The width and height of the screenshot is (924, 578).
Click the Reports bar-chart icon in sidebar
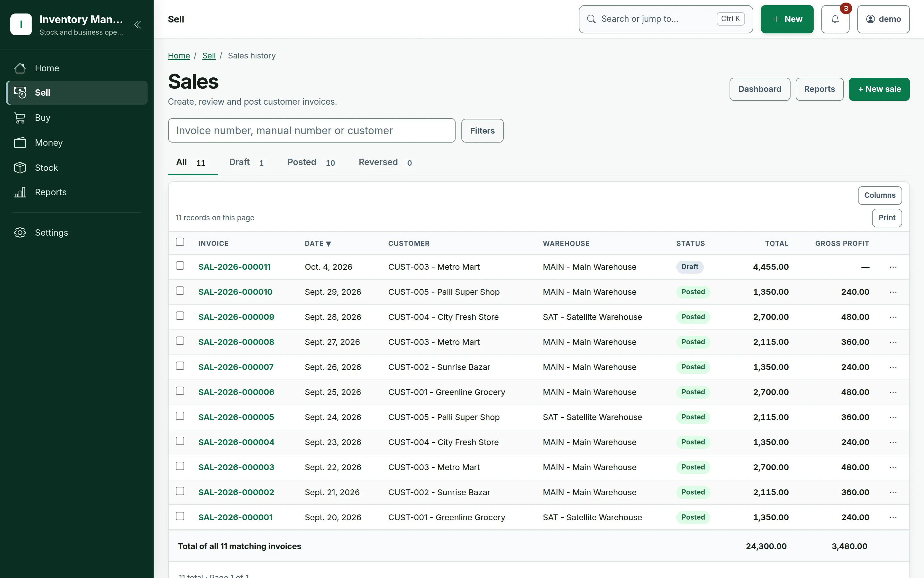pyautogui.click(x=20, y=192)
